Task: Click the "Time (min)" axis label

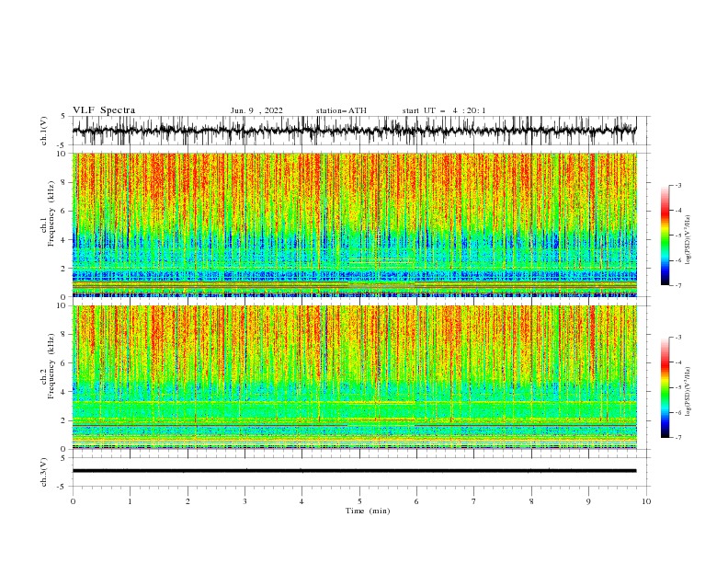Action: pos(368,511)
